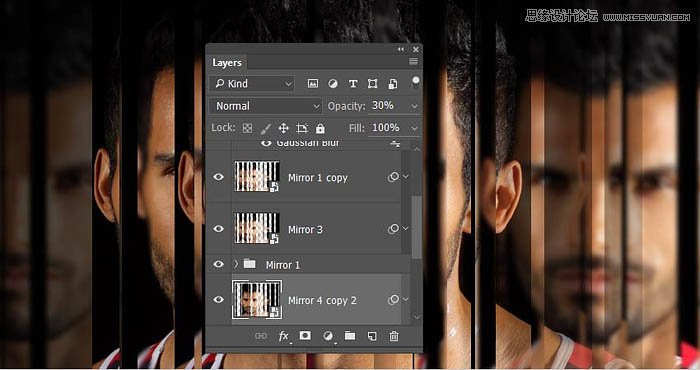This screenshot has width=700, height=370.
Task: Open the Opacity slider dropdown arrow
Action: point(414,106)
